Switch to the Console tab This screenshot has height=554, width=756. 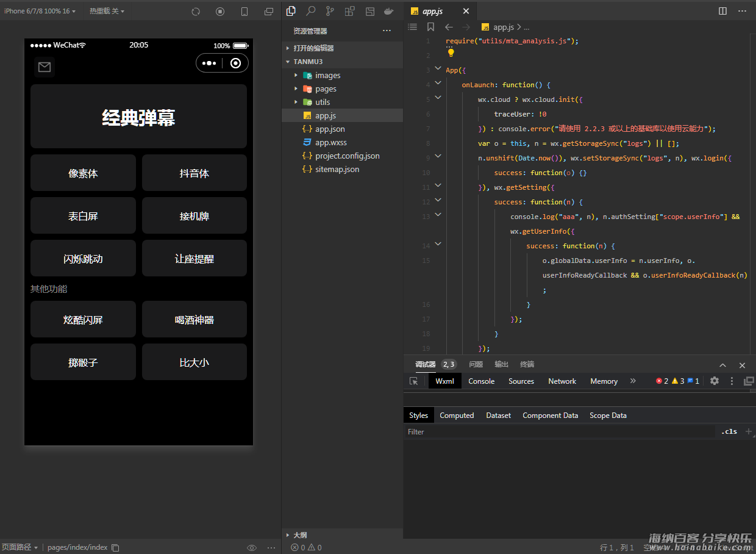(481, 381)
